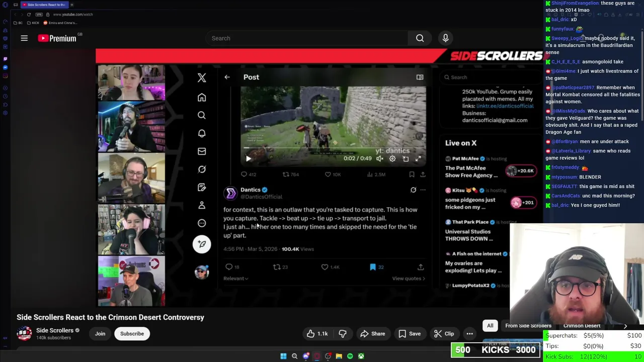Open a new browser tab
Screen dimensions: 644x362
(x=71, y=5)
